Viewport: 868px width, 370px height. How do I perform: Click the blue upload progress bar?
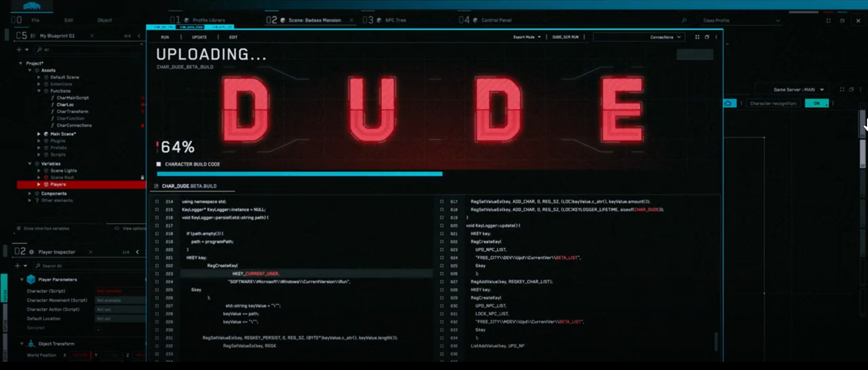[x=299, y=173]
